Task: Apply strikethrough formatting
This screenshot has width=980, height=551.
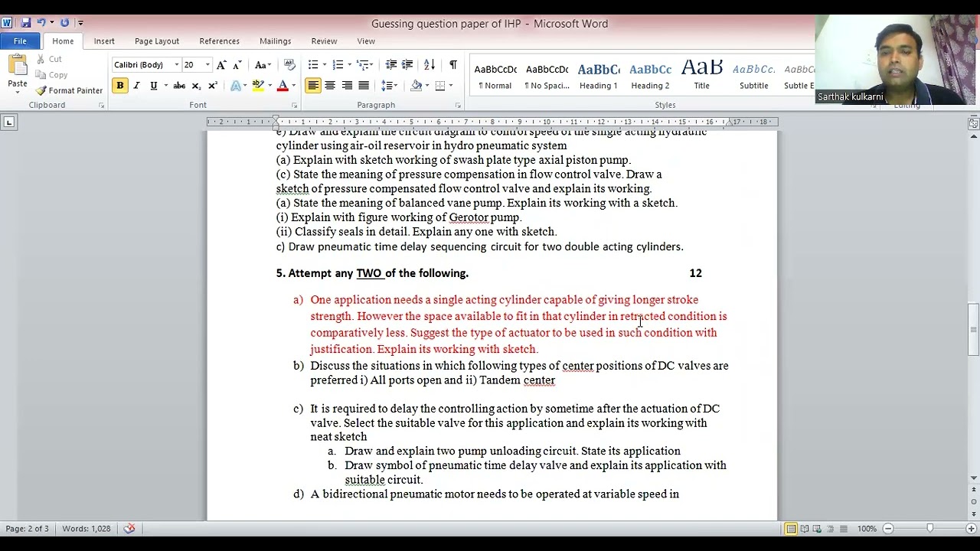Action: pos(179,86)
